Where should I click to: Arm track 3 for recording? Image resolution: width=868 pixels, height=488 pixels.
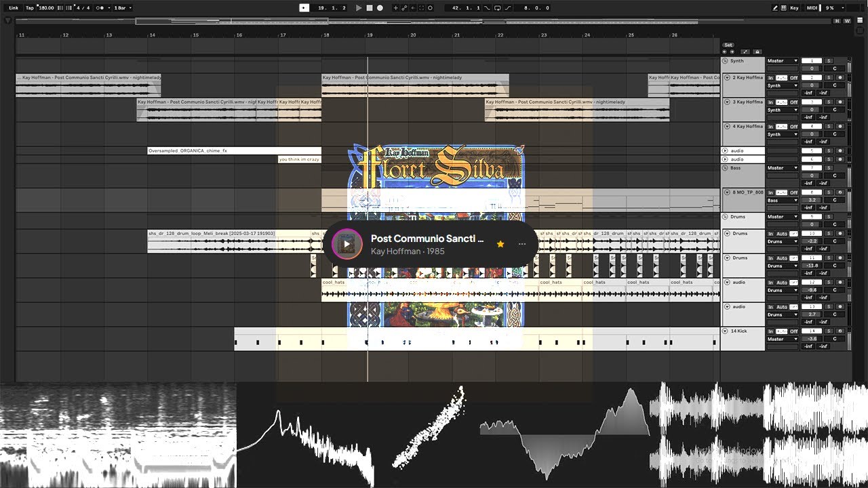840,102
